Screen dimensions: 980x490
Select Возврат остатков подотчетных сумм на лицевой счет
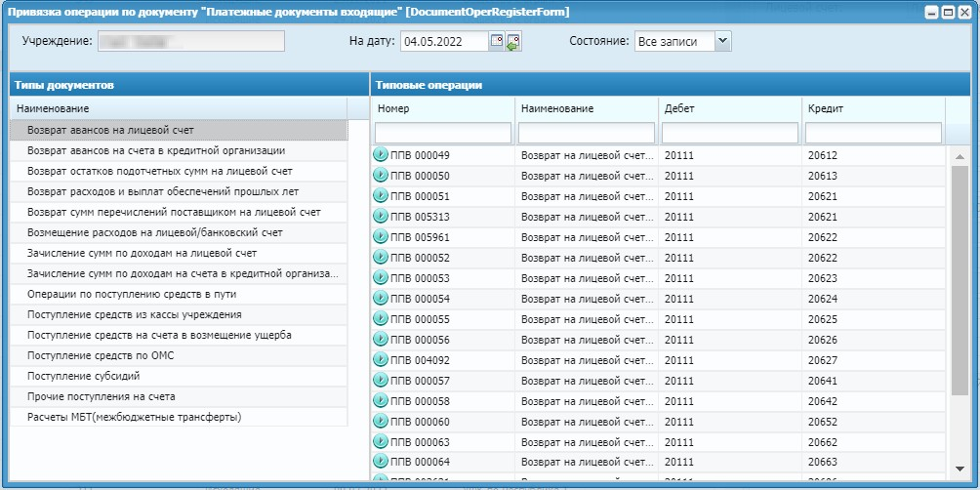tap(179, 171)
